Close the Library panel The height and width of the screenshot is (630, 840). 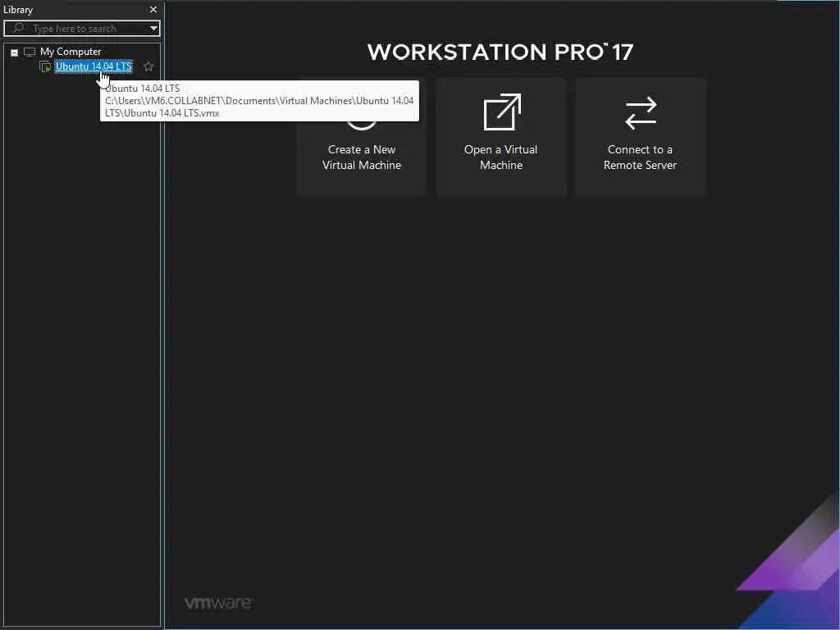tap(153, 10)
